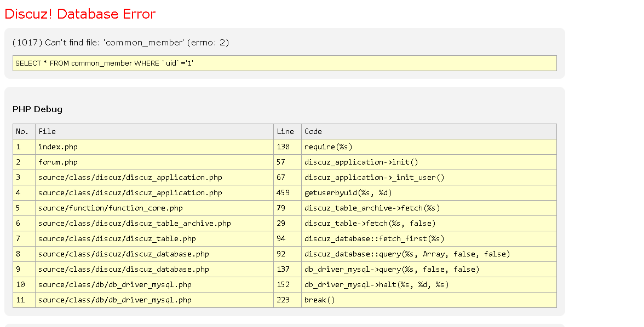Image resolution: width=644 pixels, height=327 pixels.
Task: Select the error message "Can't find file: 'common_member'"
Action: 114,43
